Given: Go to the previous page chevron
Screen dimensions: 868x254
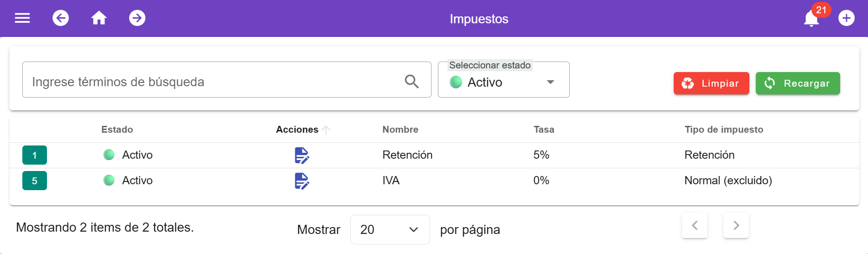Looking at the screenshot, I should tap(695, 225).
